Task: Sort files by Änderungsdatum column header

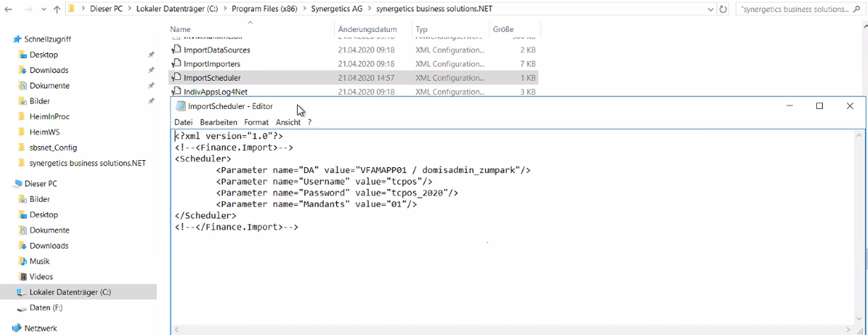Action: (x=368, y=30)
